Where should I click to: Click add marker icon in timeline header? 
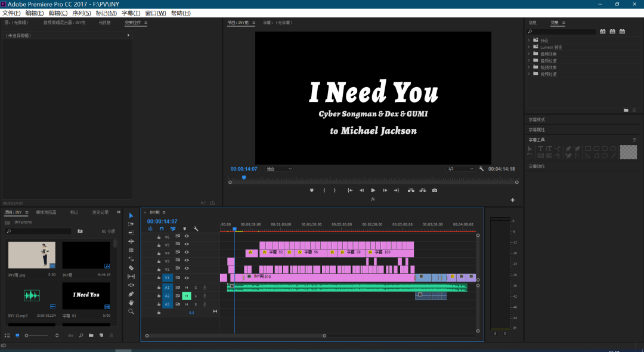pyautogui.click(x=184, y=229)
